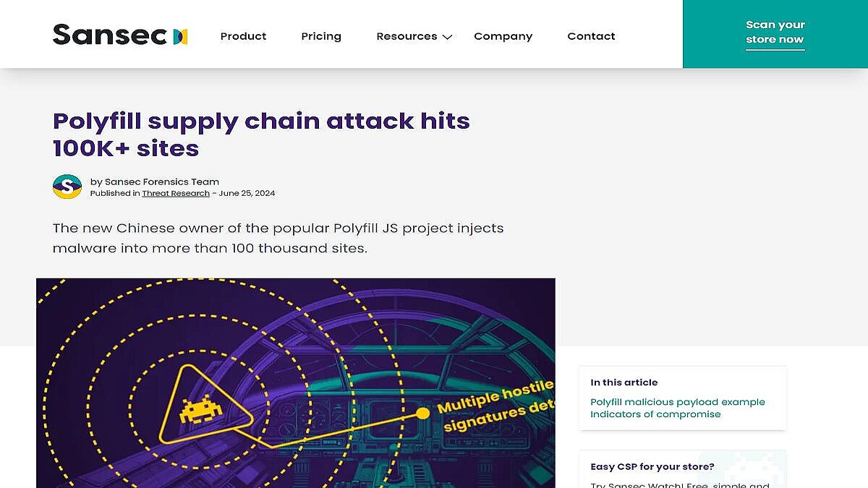
Task: Open the Resources chevron arrow
Action: [x=446, y=38]
